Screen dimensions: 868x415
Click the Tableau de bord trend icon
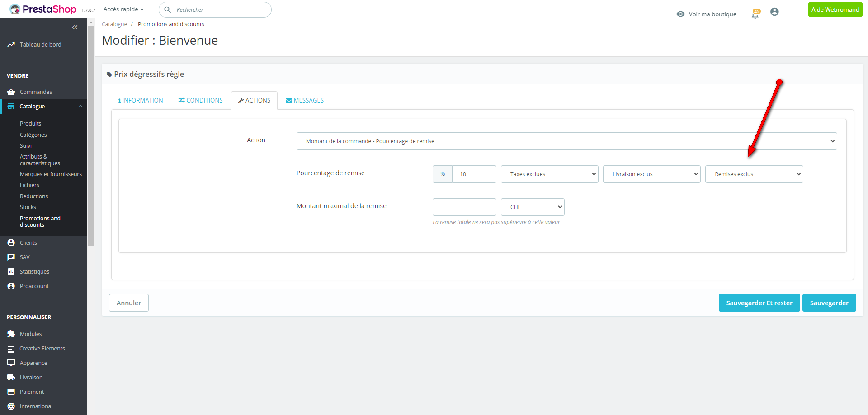click(11, 45)
